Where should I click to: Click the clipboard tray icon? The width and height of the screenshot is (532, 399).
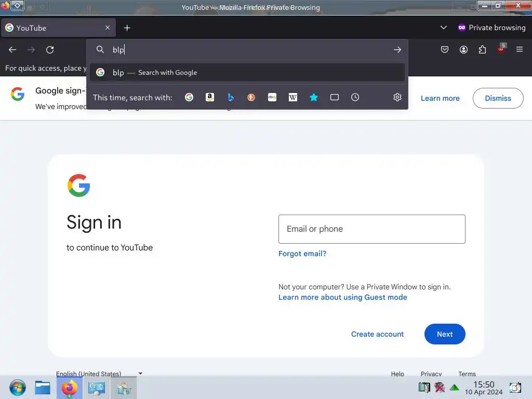pyautogui.click(x=424, y=387)
